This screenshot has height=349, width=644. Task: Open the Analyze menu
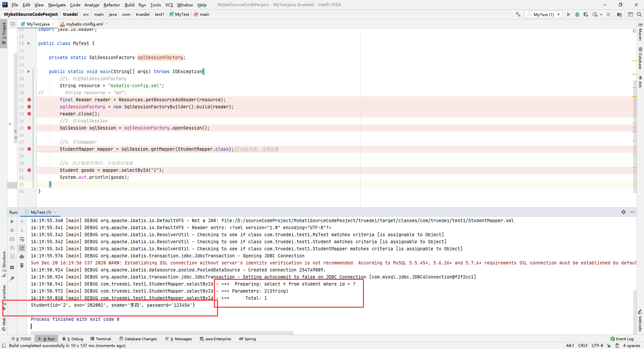click(x=92, y=5)
